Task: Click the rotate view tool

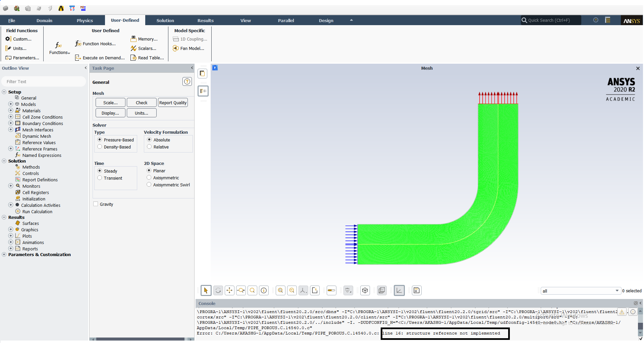Action: pos(218,291)
